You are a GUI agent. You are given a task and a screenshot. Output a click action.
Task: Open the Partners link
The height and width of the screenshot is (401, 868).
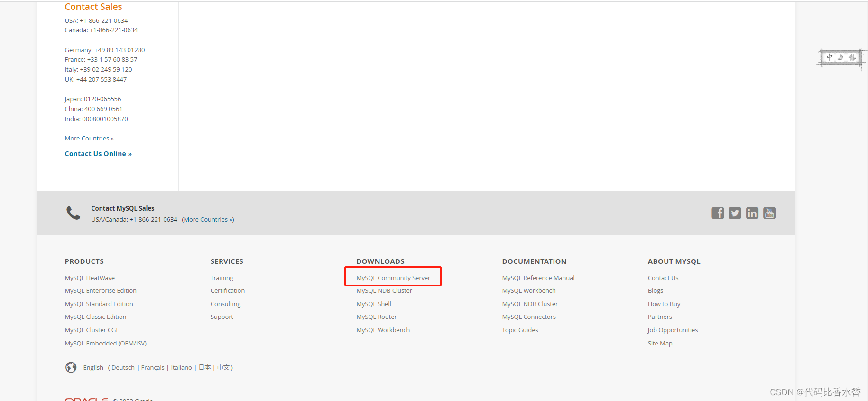pos(660,317)
